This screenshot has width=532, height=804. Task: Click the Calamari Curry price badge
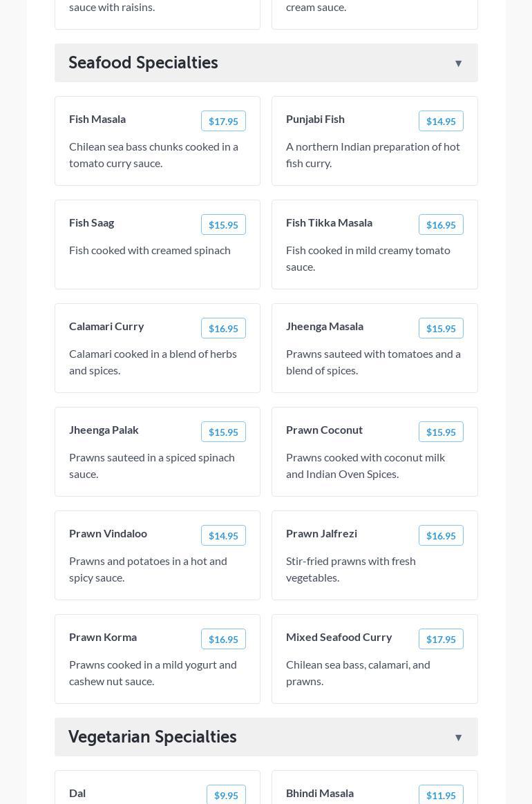pyautogui.click(x=223, y=329)
